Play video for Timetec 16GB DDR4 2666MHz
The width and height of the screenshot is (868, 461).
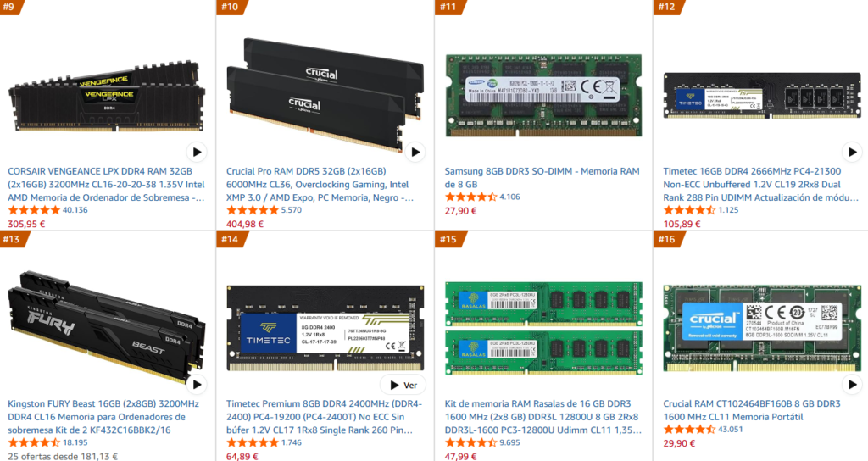pos(852,152)
